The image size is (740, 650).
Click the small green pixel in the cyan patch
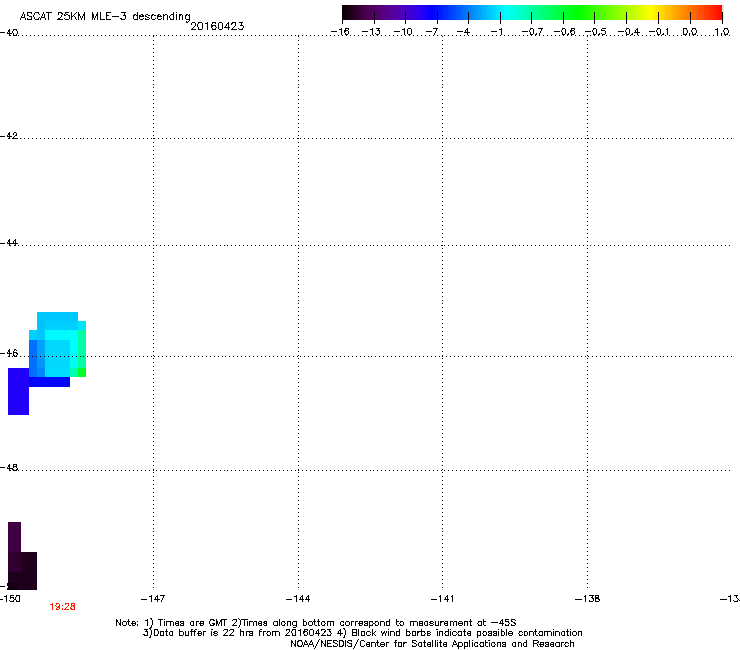point(82,372)
